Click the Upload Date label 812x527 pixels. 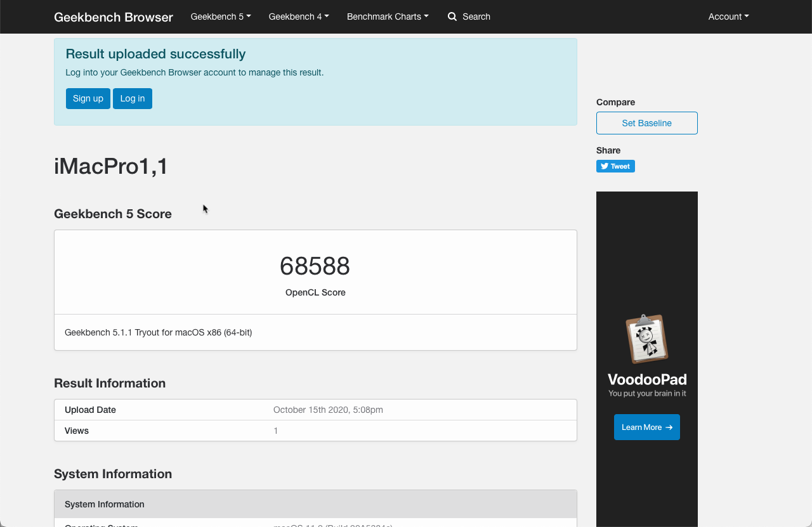tap(90, 410)
